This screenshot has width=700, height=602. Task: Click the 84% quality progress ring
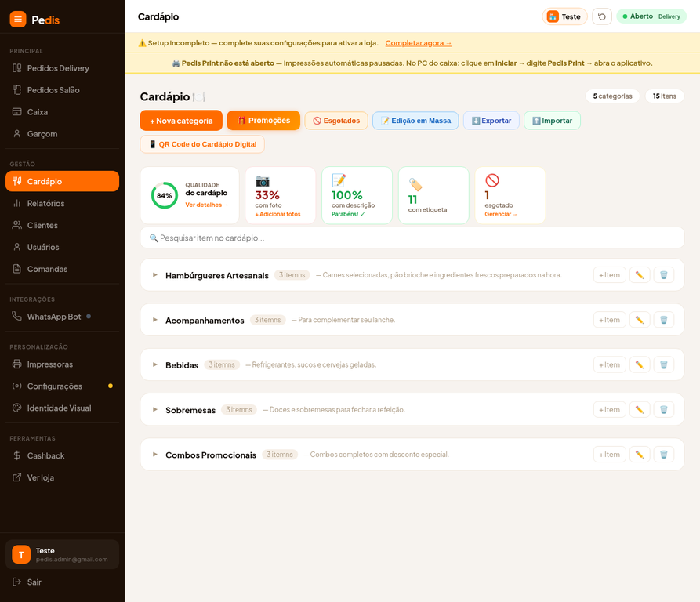[x=165, y=195]
